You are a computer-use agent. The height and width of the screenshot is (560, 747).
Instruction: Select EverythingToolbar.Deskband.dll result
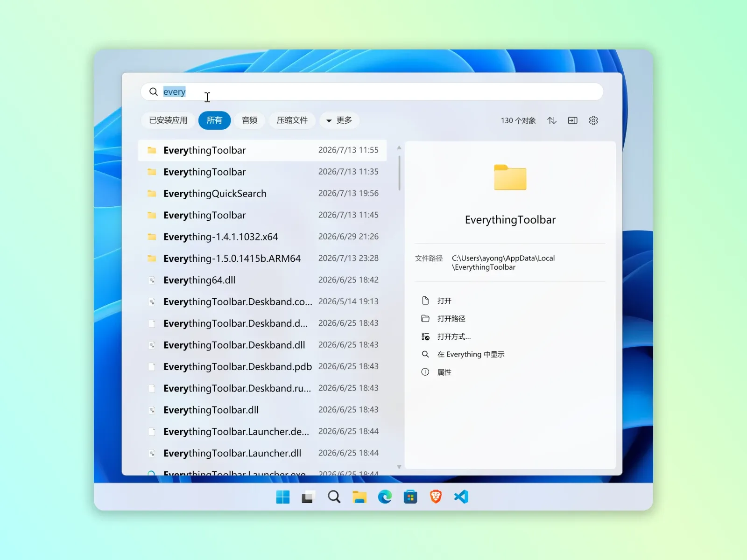click(x=262, y=345)
